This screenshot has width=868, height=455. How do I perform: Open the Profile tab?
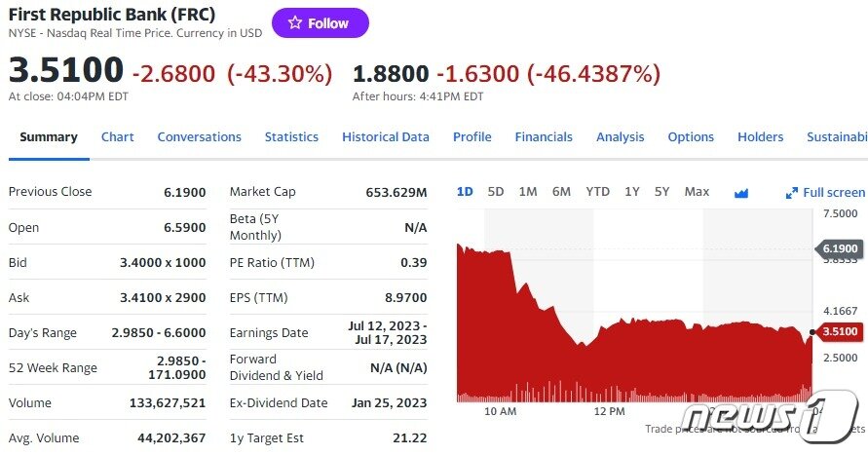472,137
